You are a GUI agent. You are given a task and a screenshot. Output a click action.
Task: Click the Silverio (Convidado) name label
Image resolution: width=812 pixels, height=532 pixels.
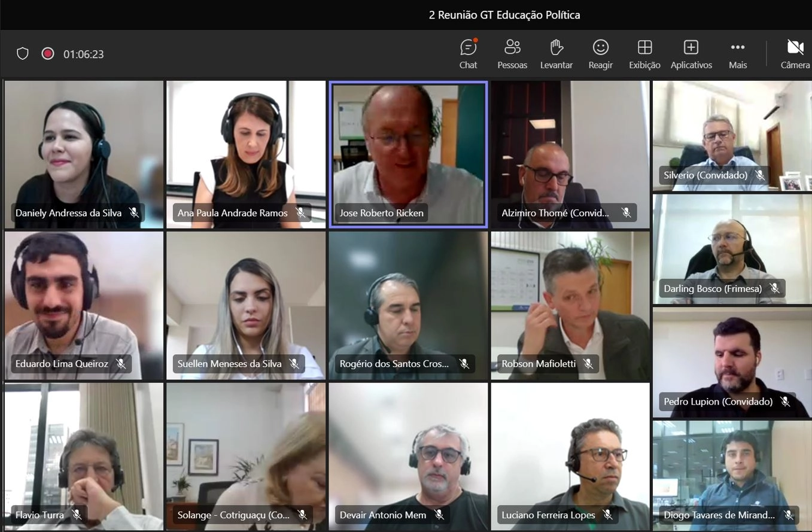[705, 175]
